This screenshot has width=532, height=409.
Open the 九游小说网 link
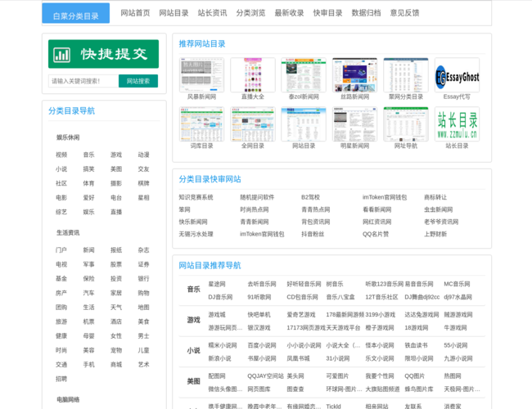[x=458, y=358]
